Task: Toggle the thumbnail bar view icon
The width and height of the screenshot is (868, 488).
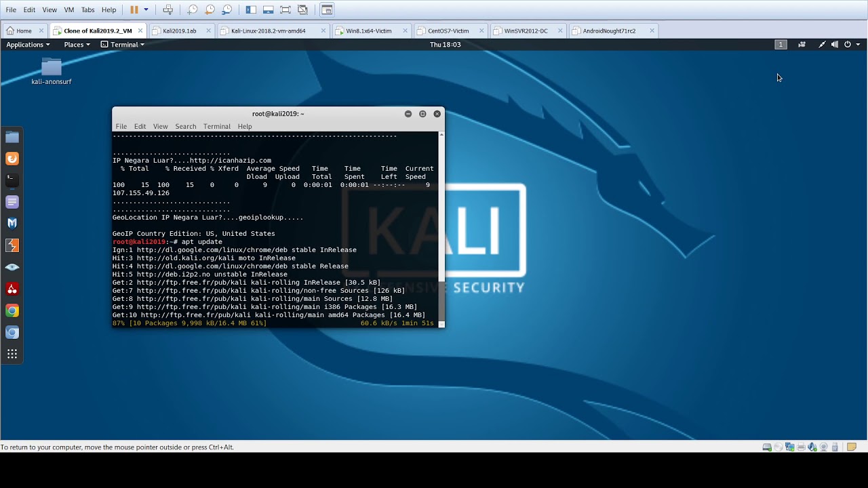Action: [x=268, y=9]
